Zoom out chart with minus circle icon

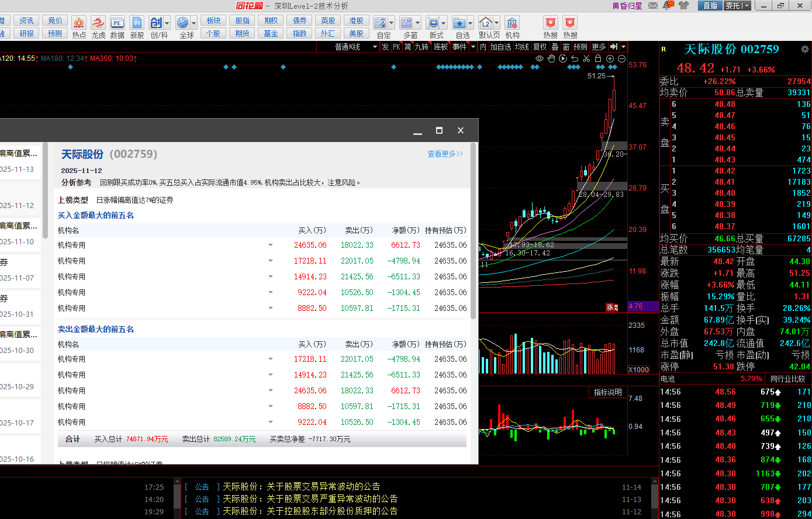pyautogui.click(x=621, y=58)
